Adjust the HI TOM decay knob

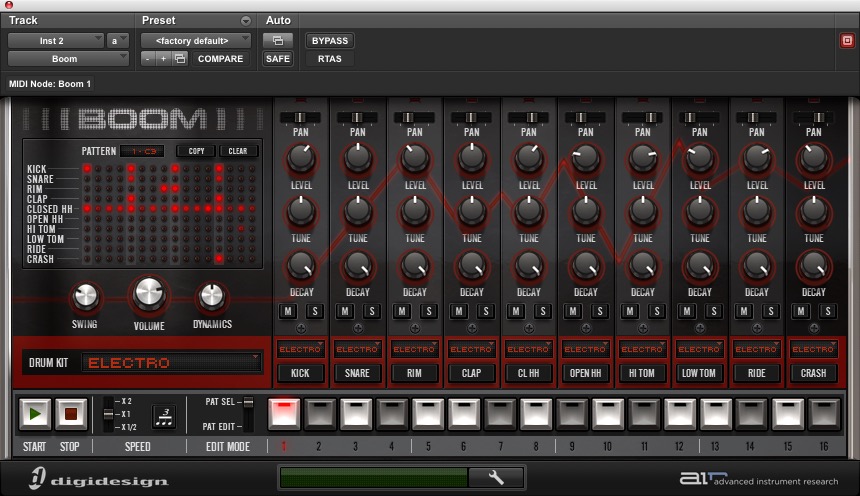click(643, 266)
